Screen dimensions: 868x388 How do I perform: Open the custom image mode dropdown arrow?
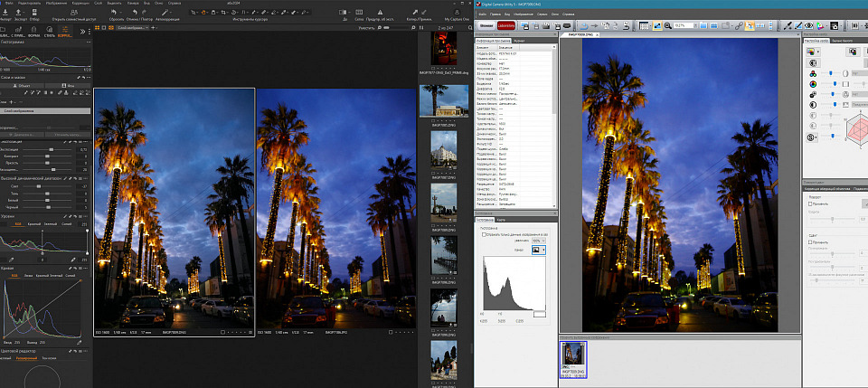(x=817, y=52)
